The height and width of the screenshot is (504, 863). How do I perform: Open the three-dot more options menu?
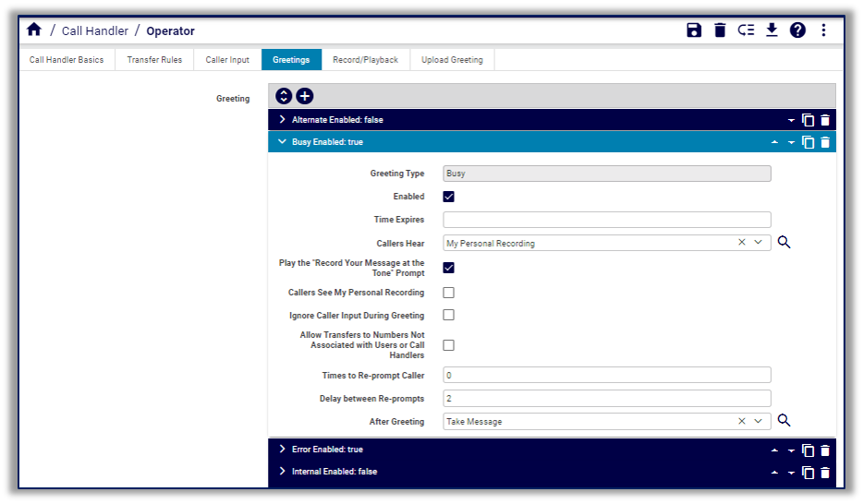(x=823, y=30)
